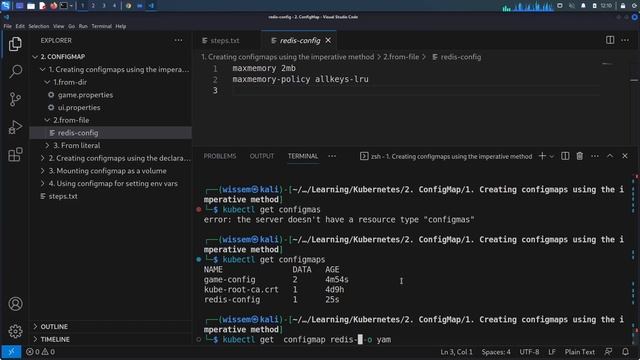
Task: Open the Run menu
Action: tap(83, 26)
